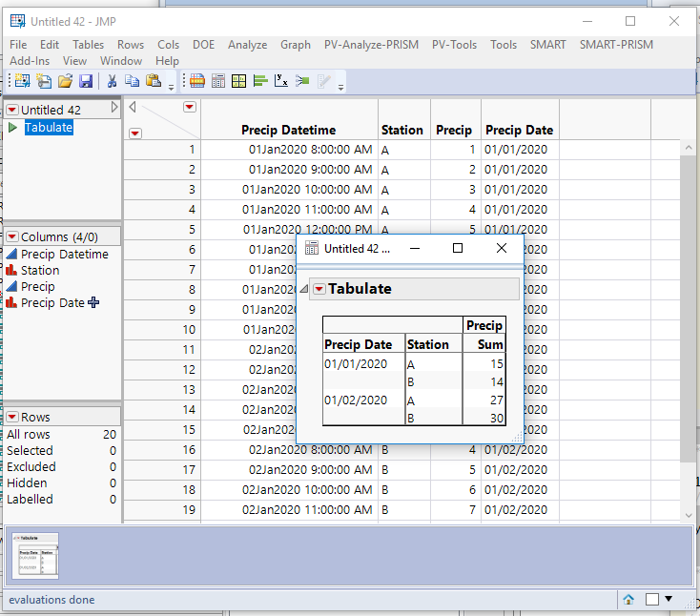Open the Graph menu

pos(295,44)
